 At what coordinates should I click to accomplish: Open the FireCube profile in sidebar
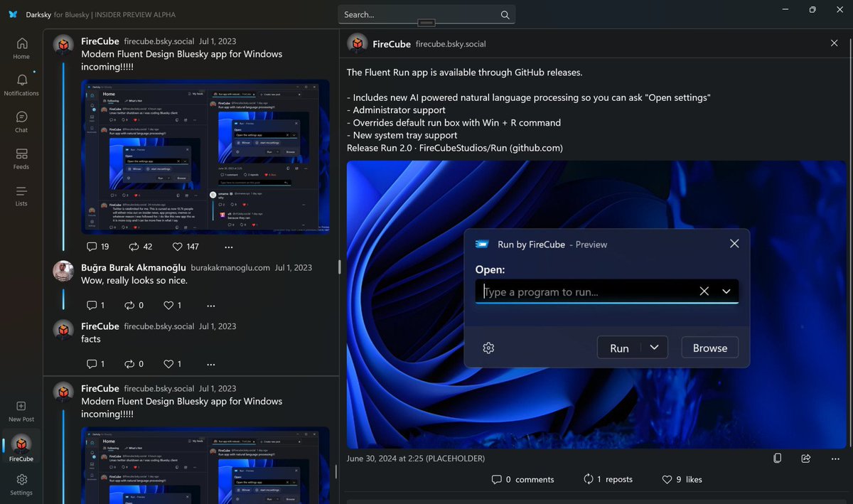(x=21, y=448)
